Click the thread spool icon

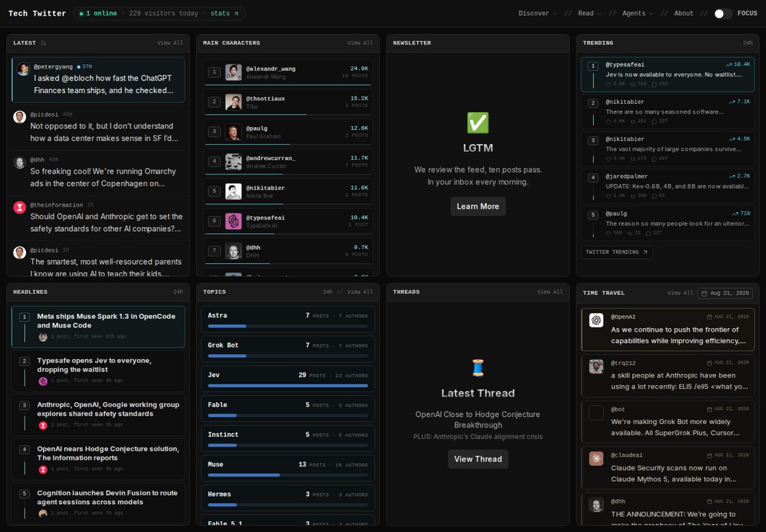478,367
